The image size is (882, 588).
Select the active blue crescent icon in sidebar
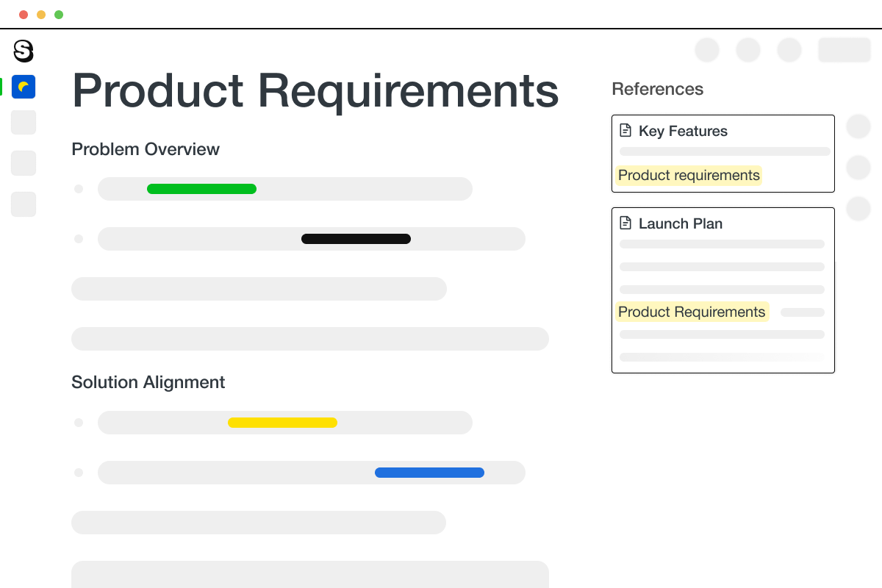click(24, 87)
